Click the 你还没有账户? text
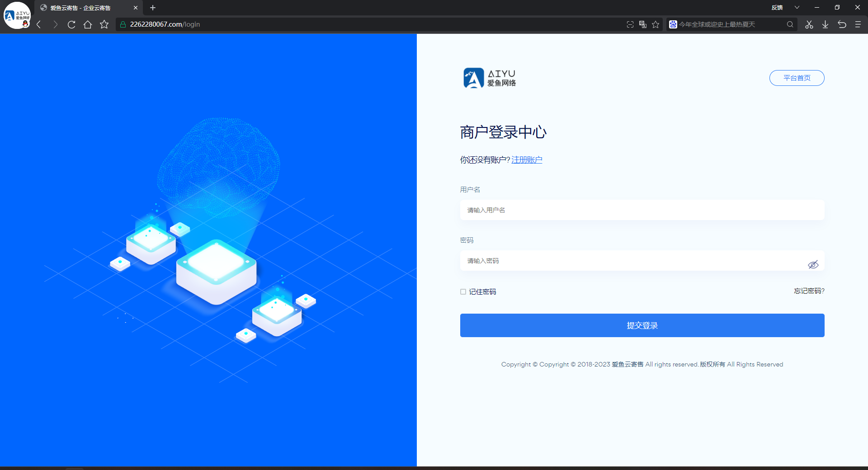The width and height of the screenshot is (868, 470). [x=485, y=160]
